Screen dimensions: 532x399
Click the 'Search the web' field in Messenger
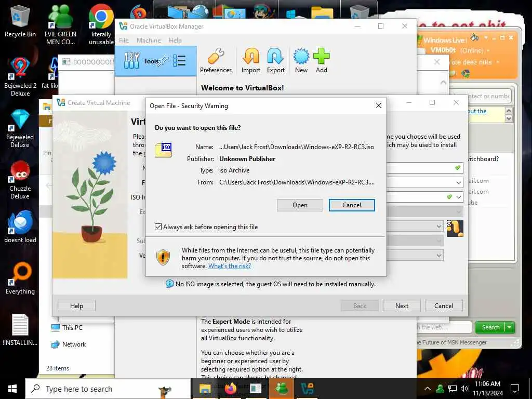point(445,327)
